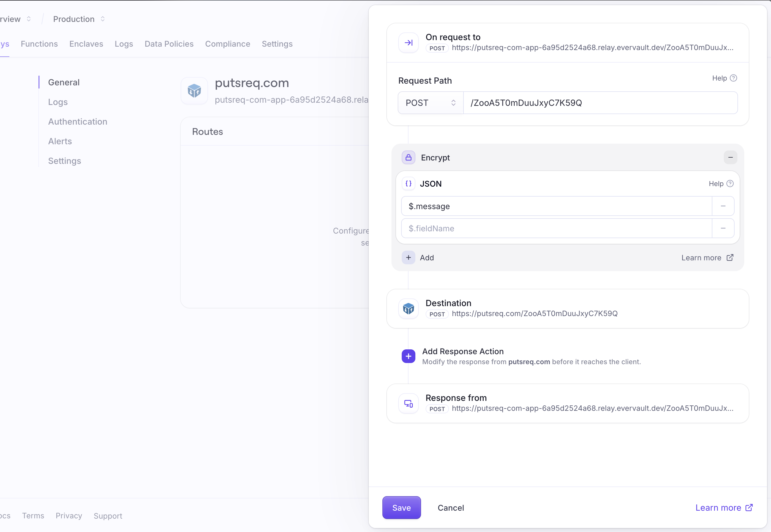Select Authentication in the sidebar

click(x=77, y=121)
